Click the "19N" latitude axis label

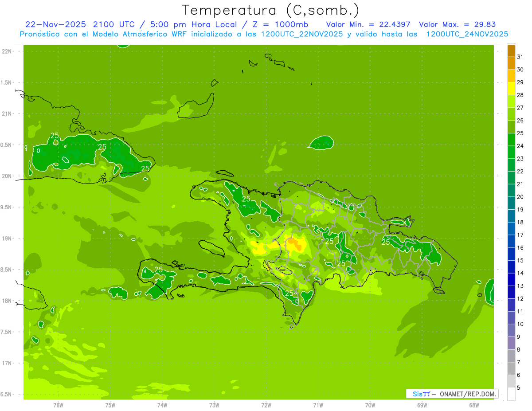coord(7,239)
